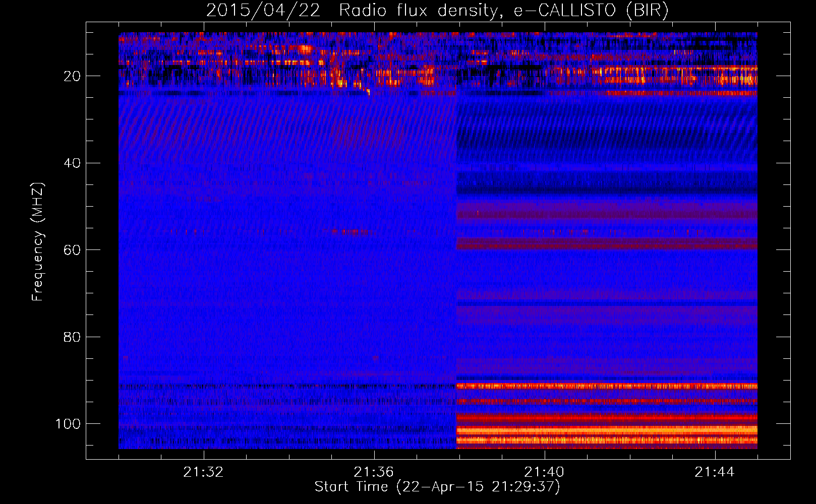The height and width of the screenshot is (504, 816).
Task: Select the 'Frequency (MHZ)' axis label
Action: 38,241
